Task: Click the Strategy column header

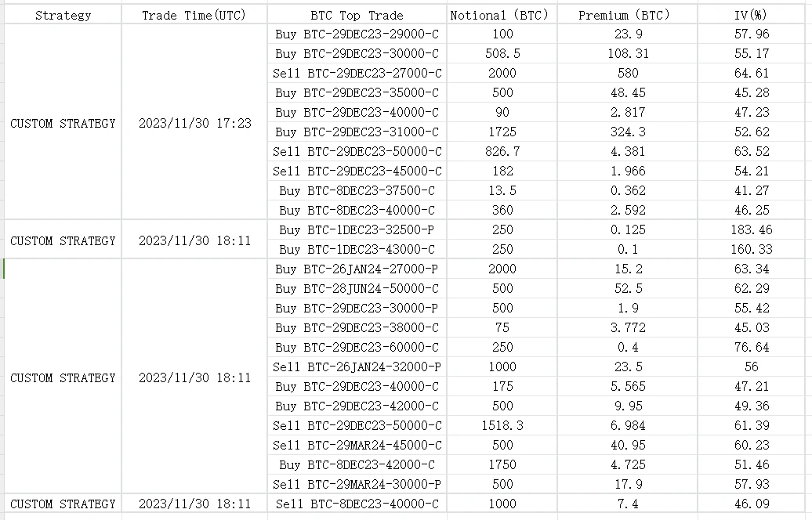Action: 63,15
